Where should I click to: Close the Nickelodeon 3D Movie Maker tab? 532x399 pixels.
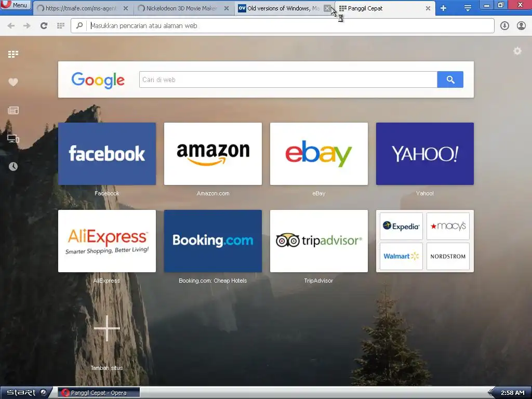(227, 8)
